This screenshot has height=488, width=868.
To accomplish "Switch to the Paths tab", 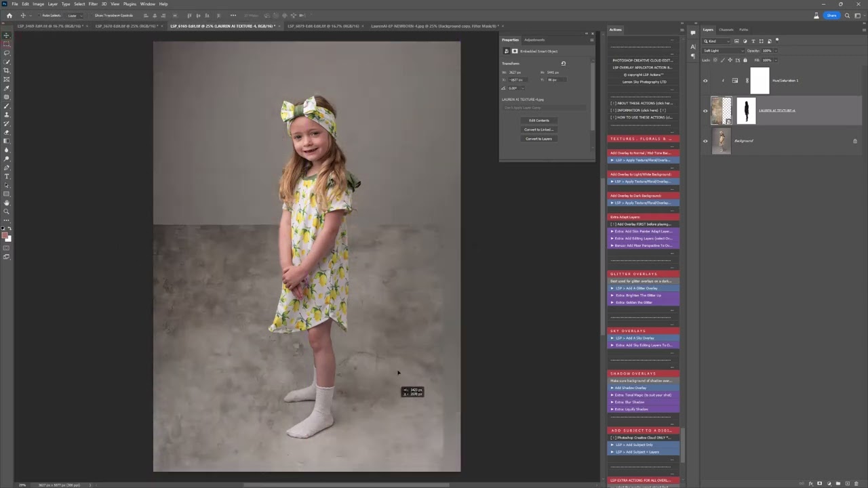I will (x=744, y=30).
